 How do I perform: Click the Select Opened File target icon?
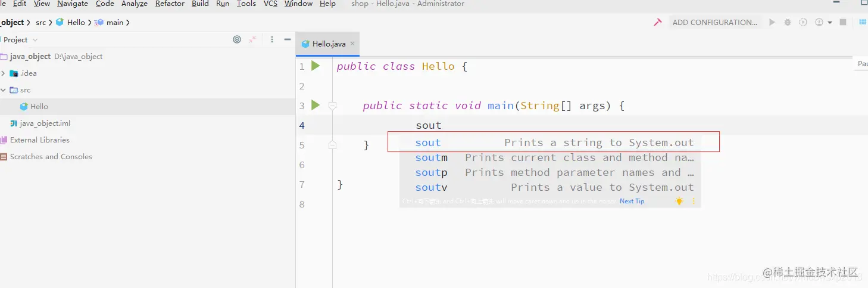[237, 39]
